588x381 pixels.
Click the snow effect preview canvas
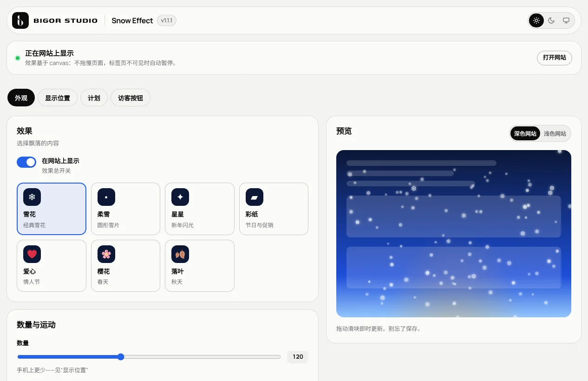tap(454, 234)
